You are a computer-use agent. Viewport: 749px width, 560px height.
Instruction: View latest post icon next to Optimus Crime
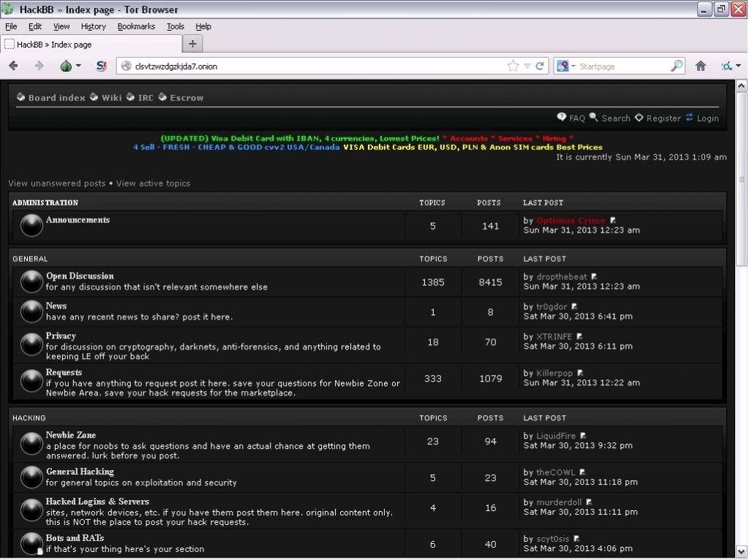click(x=613, y=220)
